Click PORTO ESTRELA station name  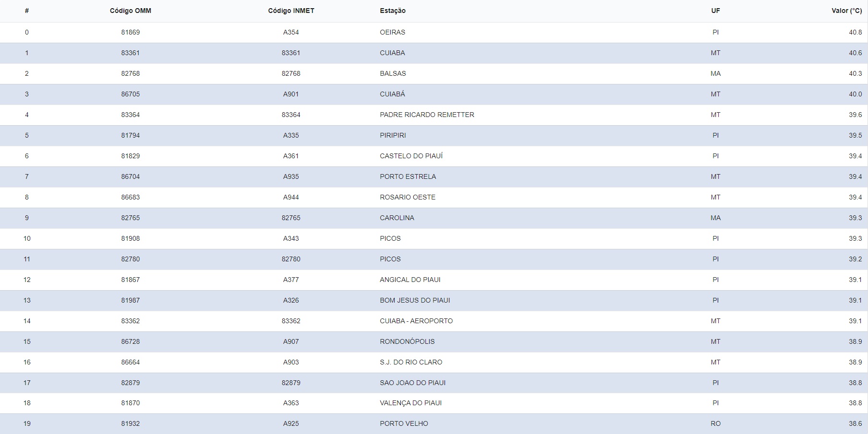(x=408, y=176)
